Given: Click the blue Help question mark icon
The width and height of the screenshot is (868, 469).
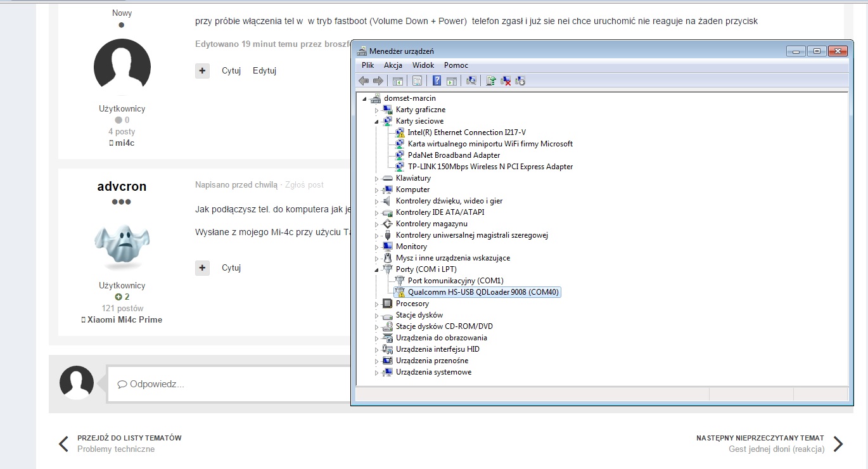Looking at the screenshot, I should pos(437,80).
